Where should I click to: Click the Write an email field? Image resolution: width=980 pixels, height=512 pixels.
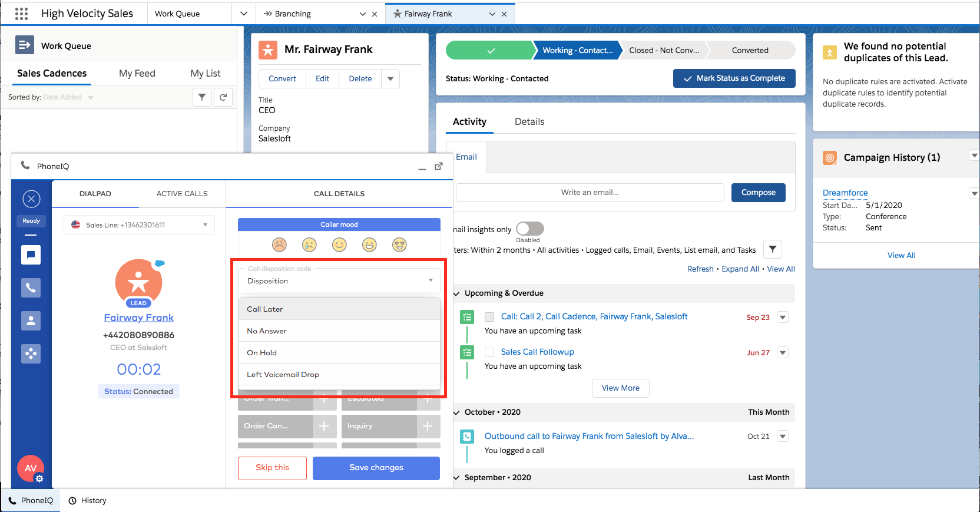click(590, 193)
